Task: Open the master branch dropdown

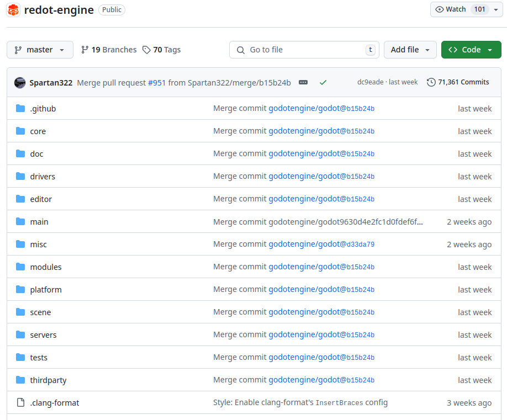Action: tap(40, 50)
